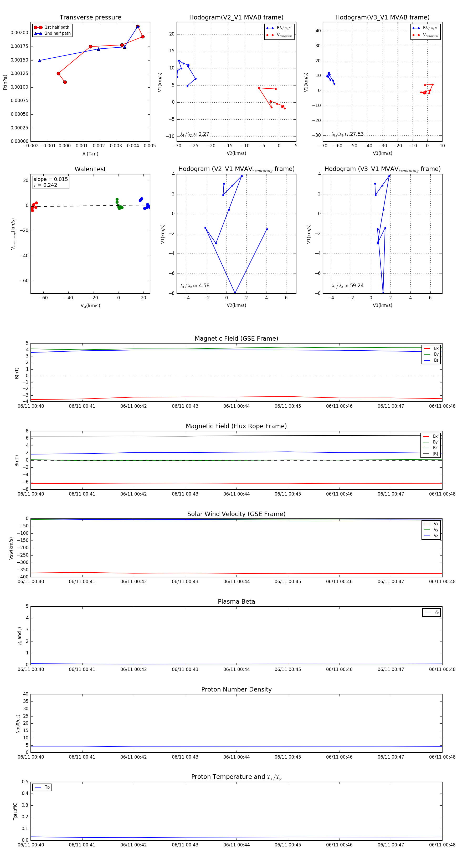
Task: Click 'Np(#/cc)' y-axis label
Action: click(x=18, y=723)
